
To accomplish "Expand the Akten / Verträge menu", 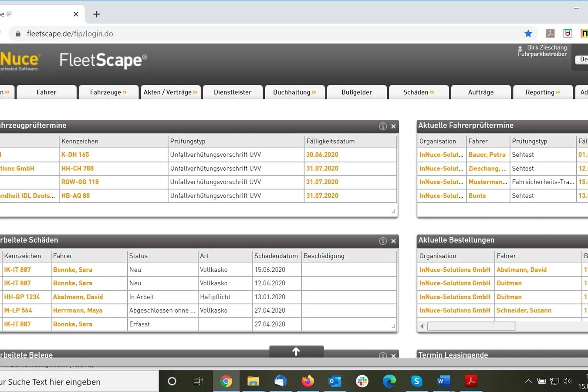I will pos(170,92).
